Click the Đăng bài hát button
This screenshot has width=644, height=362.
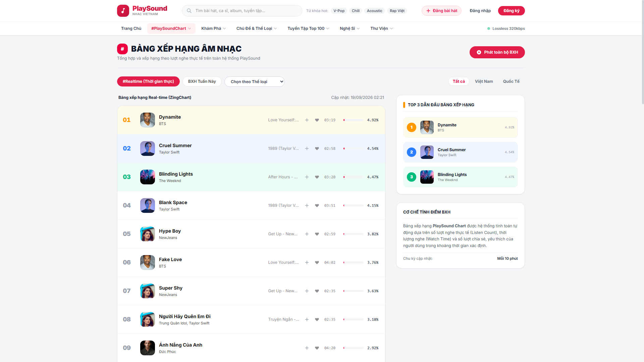(x=441, y=11)
